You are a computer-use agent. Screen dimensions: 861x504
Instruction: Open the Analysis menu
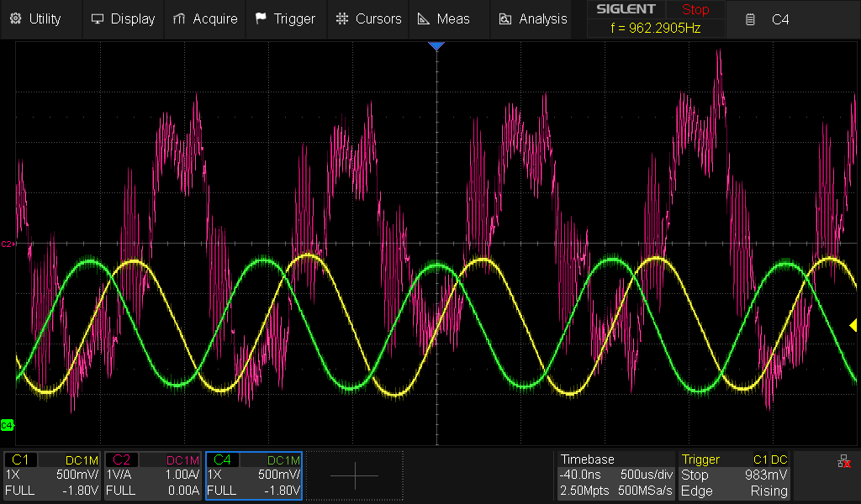(x=533, y=18)
